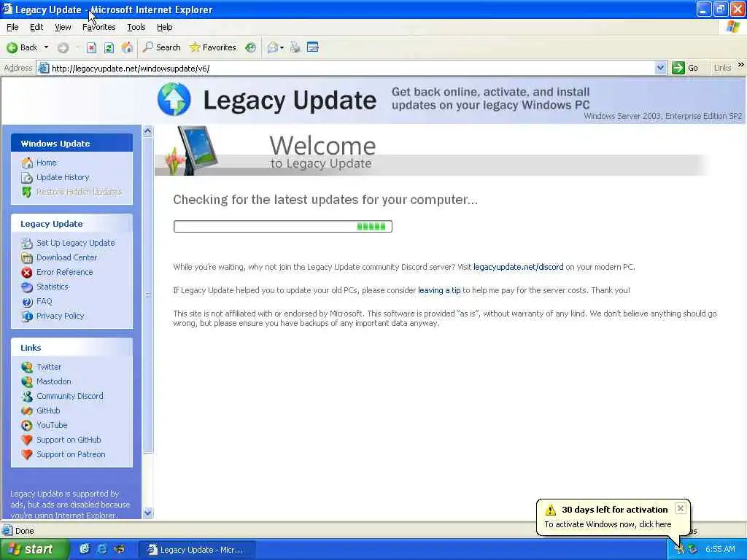Open the Search toolbar button
Image resolution: width=747 pixels, height=560 pixels.
pos(162,47)
